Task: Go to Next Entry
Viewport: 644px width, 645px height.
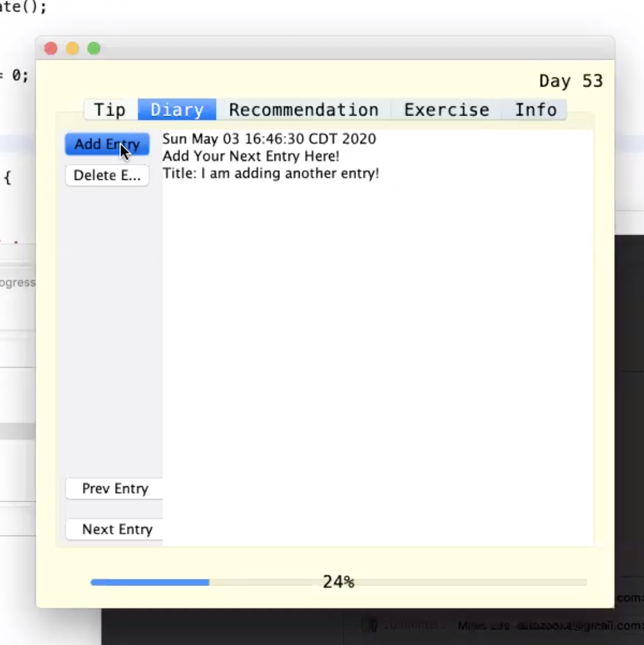Action: [114, 529]
